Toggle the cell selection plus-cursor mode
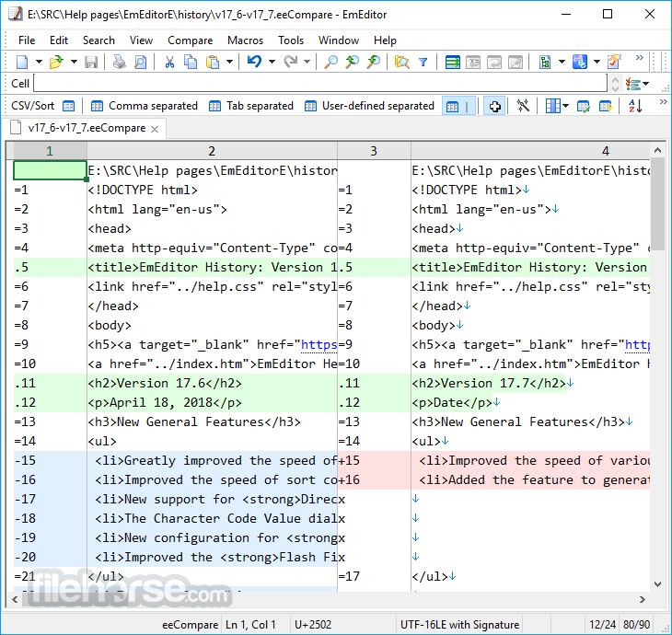 tap(494, 106)
